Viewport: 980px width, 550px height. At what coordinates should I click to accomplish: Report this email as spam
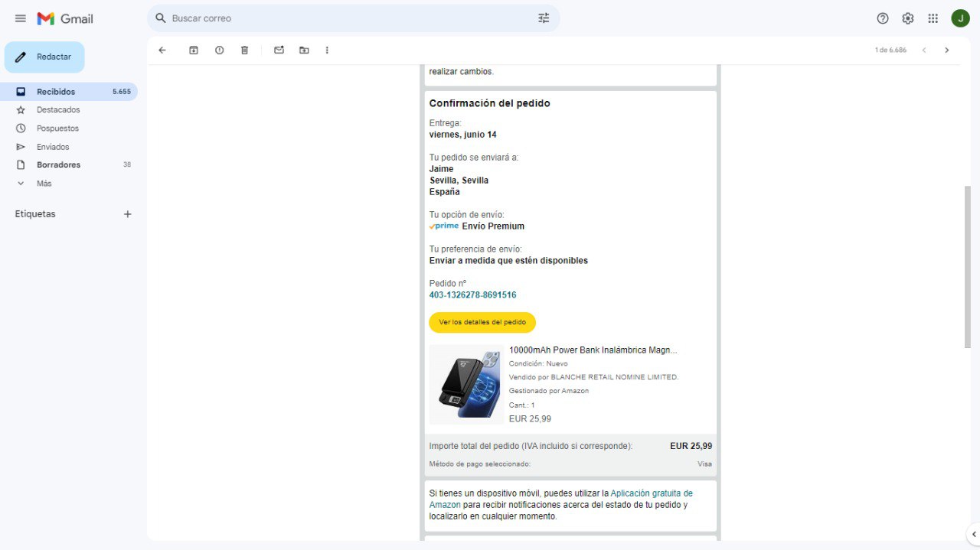pyautogui.click(x=219, y=50)
